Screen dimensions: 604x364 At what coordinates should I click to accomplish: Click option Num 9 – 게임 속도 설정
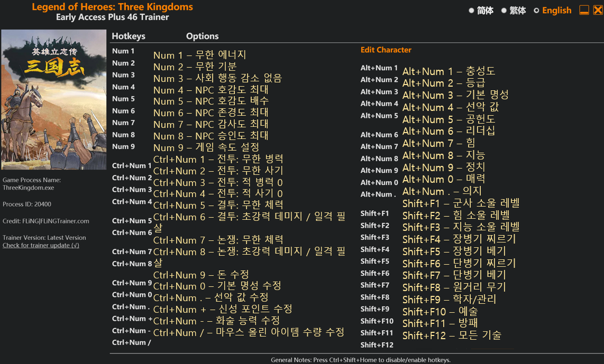(x=206, y=147)
